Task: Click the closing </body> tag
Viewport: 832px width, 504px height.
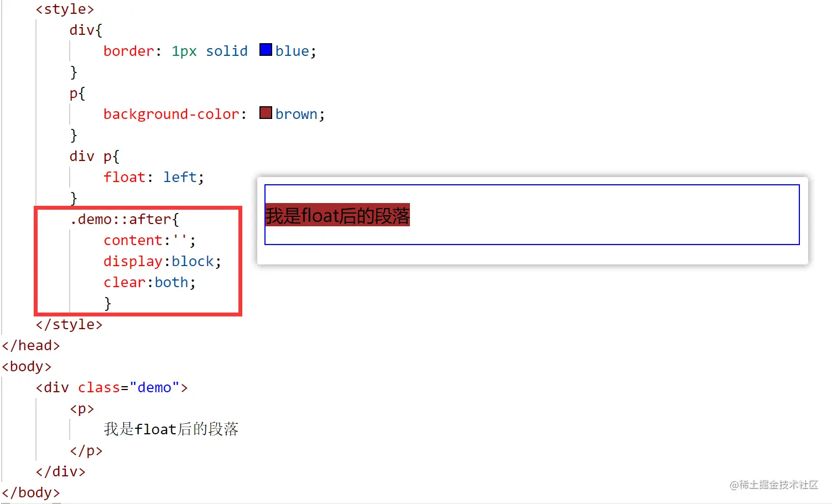Action: pos(31,492)
